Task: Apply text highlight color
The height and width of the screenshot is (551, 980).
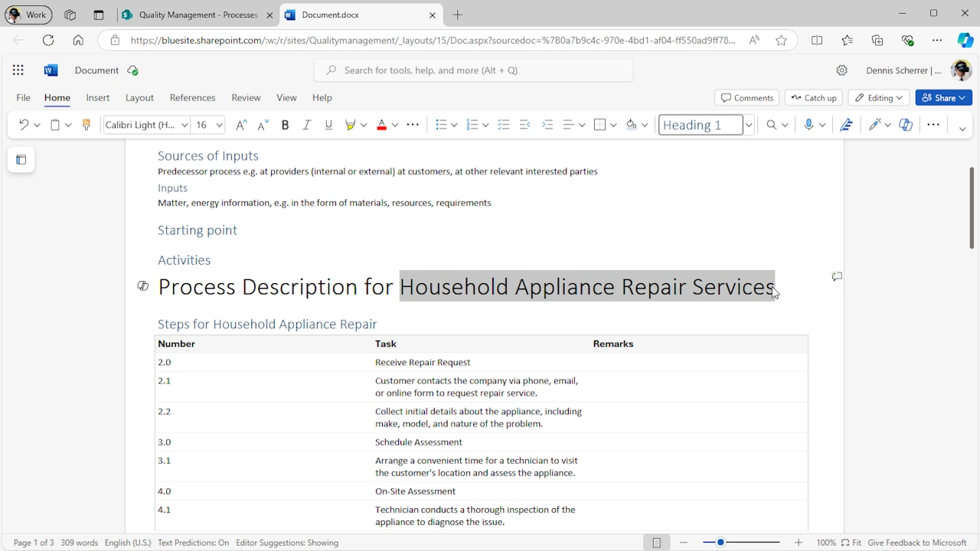Action: pos(351,125)
